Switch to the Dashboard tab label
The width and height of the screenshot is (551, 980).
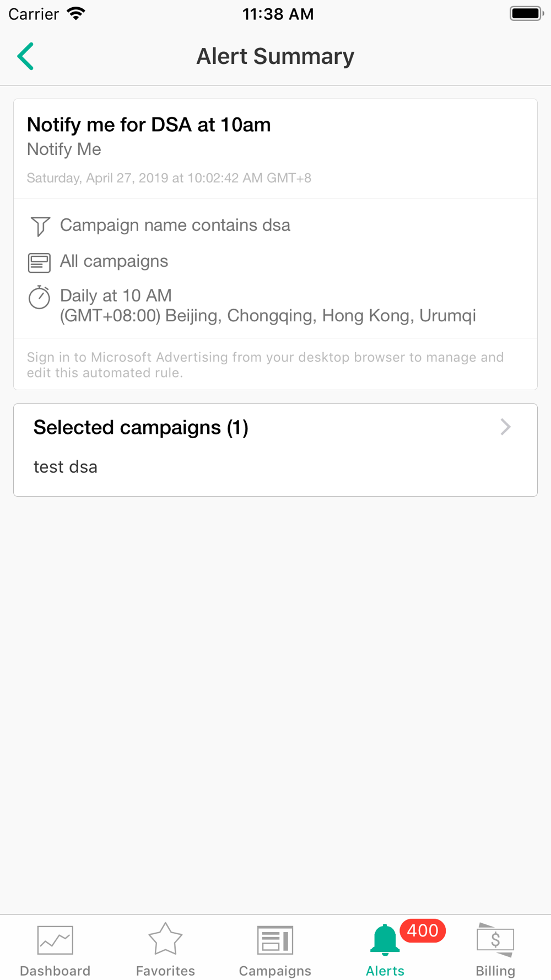(x=55, y=971)
